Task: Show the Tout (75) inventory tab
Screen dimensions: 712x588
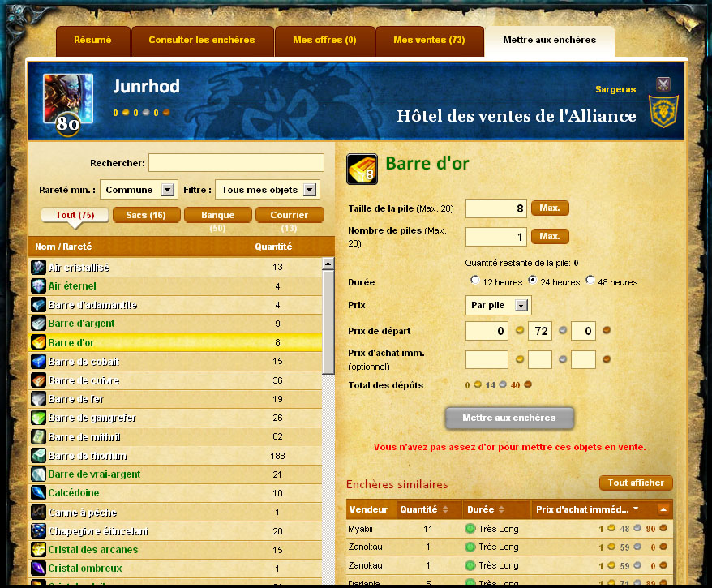Action: tap(75, 215)
